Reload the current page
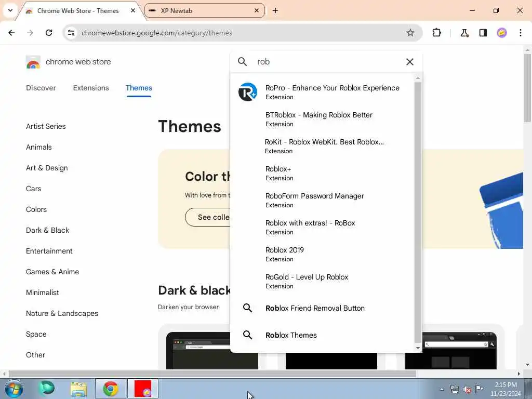 [49, 33]
